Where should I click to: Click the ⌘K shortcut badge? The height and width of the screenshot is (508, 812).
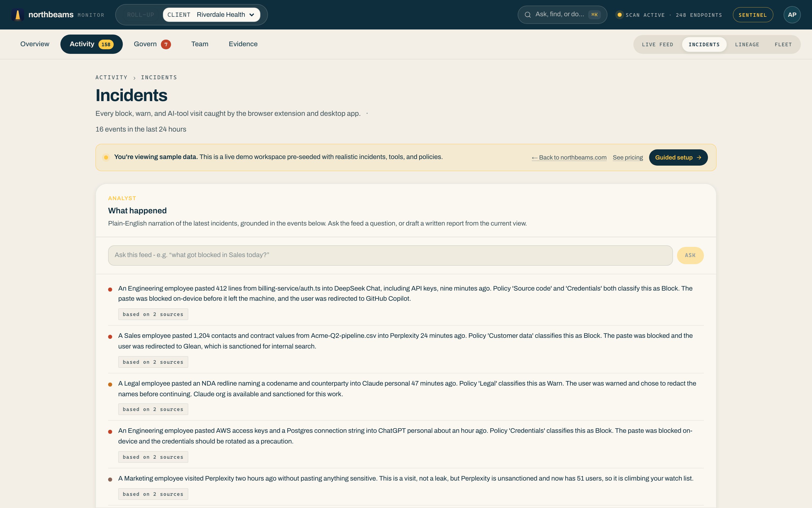tap(594, 15)
